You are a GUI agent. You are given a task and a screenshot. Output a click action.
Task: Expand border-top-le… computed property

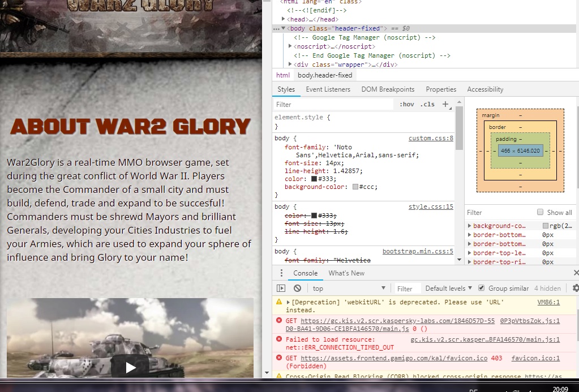[469, 253]
